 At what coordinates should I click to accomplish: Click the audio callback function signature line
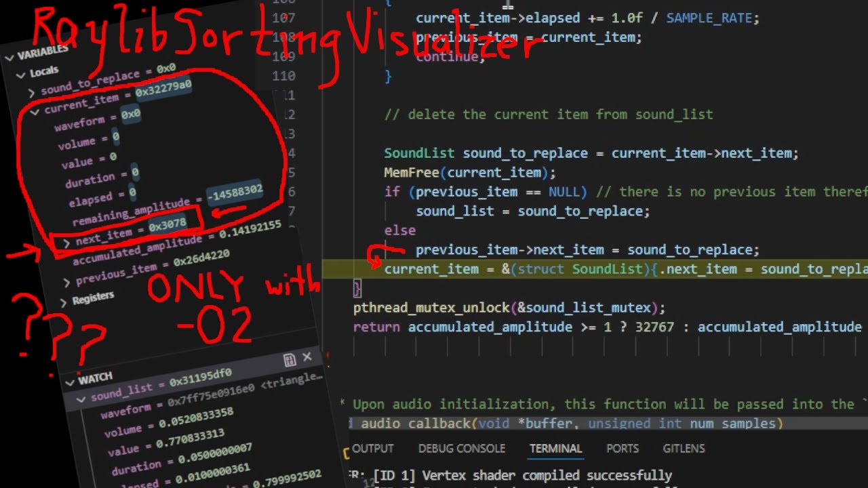566,424
